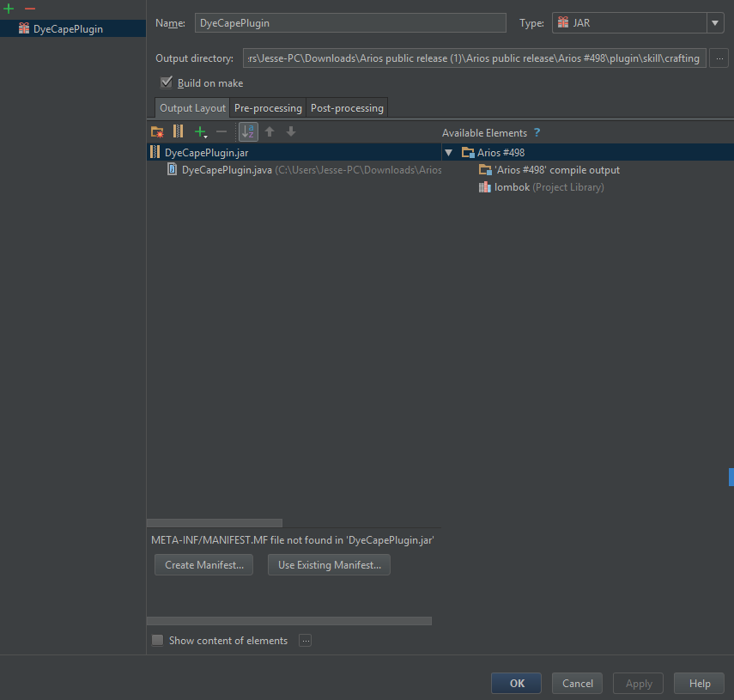The width and height of the screenshot is (734, 700).
Task: Enable Show content of elements checkbox
Action: pyautogui.click(x=158, y=640)
